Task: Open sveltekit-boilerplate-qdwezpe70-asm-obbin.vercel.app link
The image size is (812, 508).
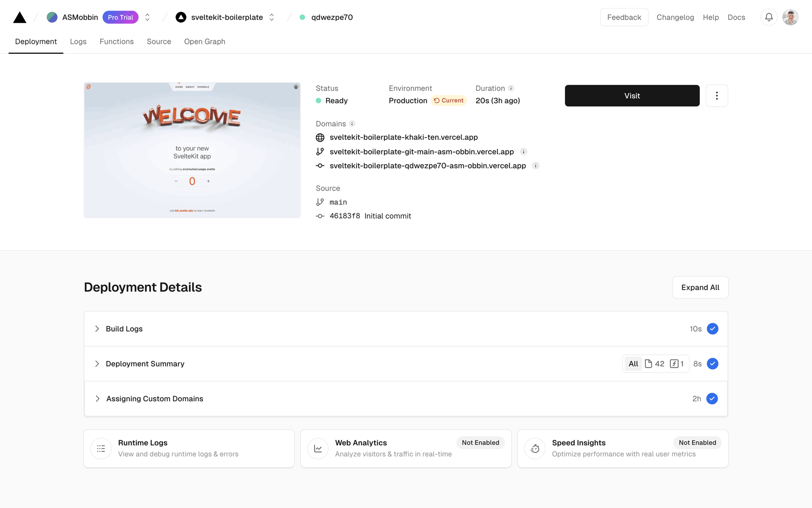Action: [428, 166]
